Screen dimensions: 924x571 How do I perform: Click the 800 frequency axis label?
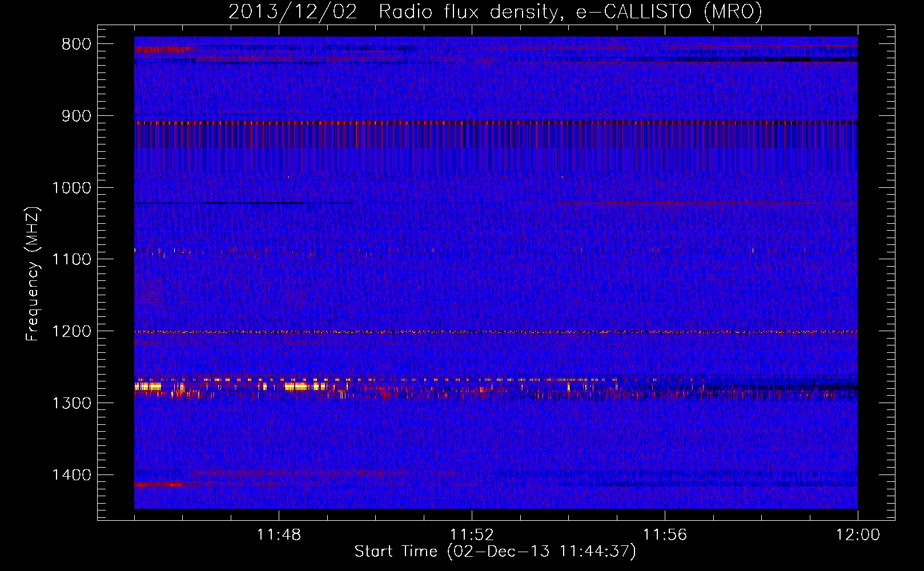77,44
